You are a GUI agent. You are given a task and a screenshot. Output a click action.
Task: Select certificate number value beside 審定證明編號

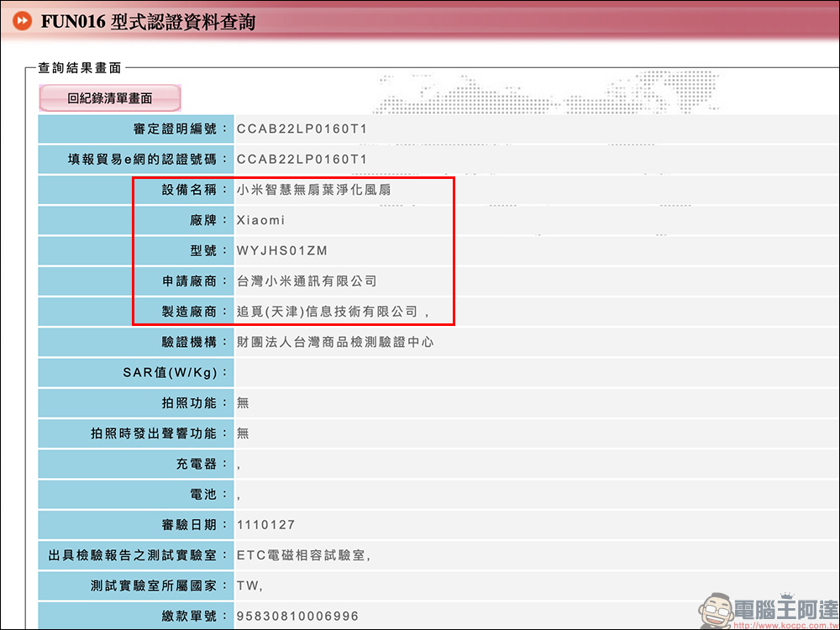tap(302, 129)
